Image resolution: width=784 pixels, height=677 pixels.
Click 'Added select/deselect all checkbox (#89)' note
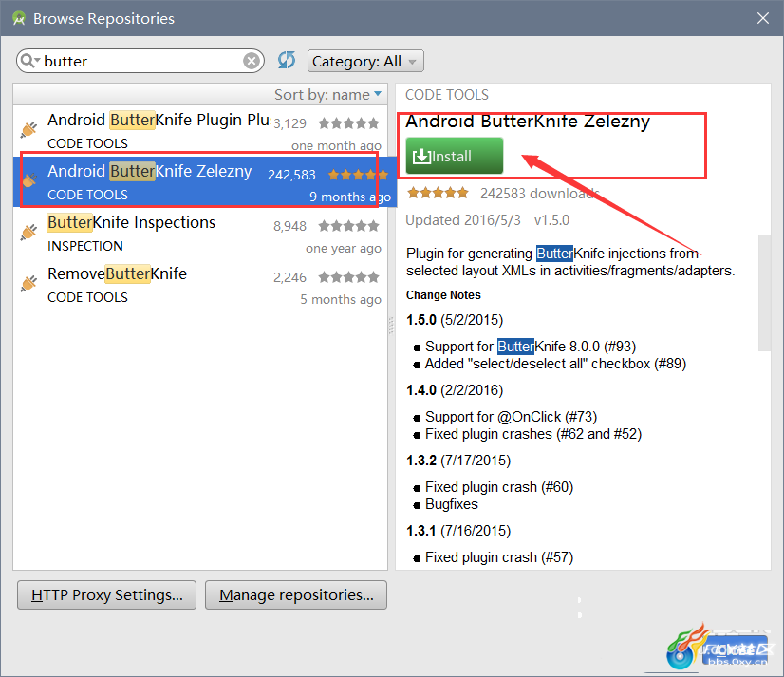(555, 364)
